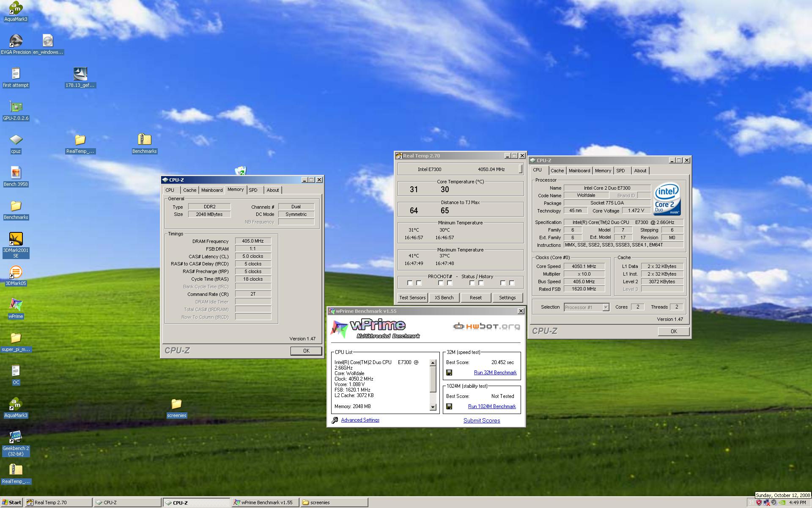
Task: Click the Run 32M Benchmark link
Action: coord(495,373)
